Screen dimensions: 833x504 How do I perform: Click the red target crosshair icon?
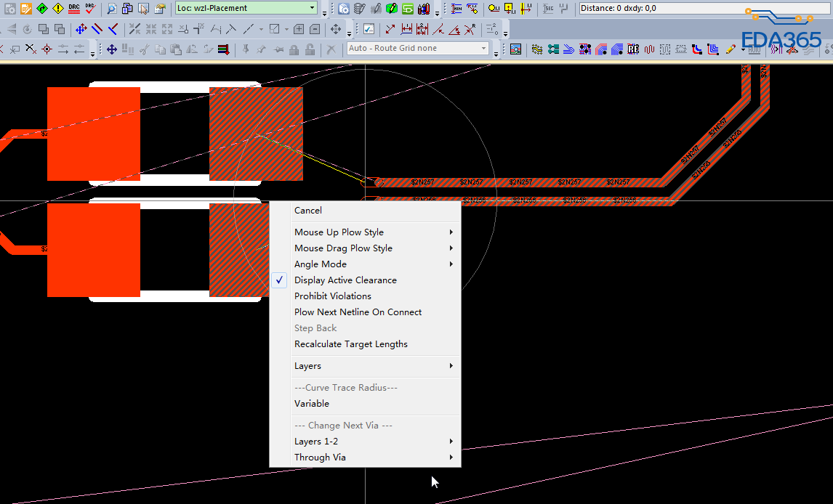tap(47, 49)
